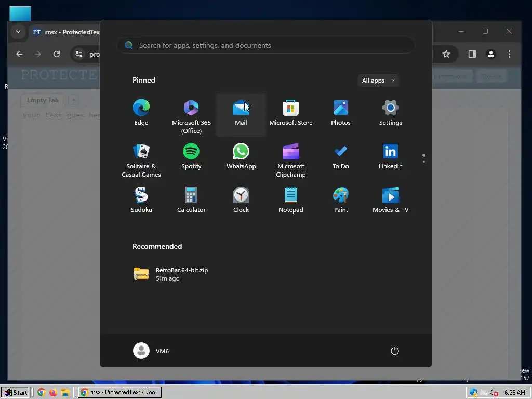The image size is (532, 399).
Task: Open Chrome's tab search dropdown
Action: (x=18, y=32)
